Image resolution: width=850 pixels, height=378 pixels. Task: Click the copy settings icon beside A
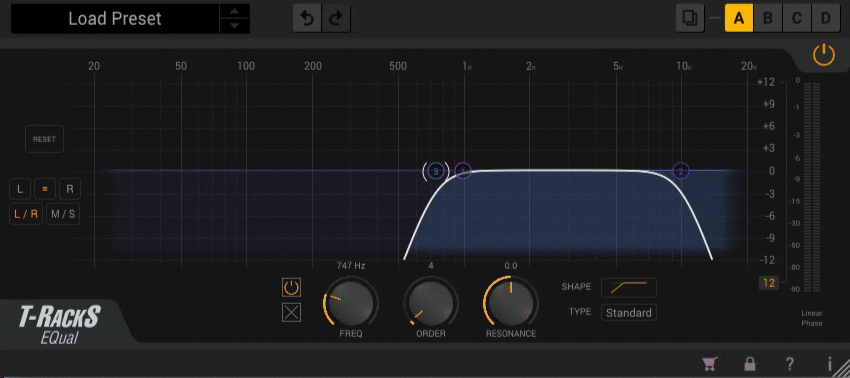tap(690, 18)
